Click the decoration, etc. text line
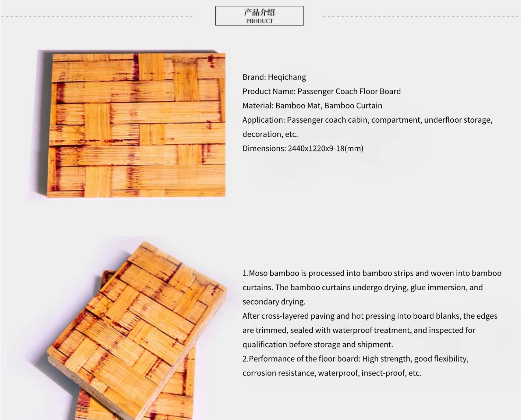 point(270,134)
